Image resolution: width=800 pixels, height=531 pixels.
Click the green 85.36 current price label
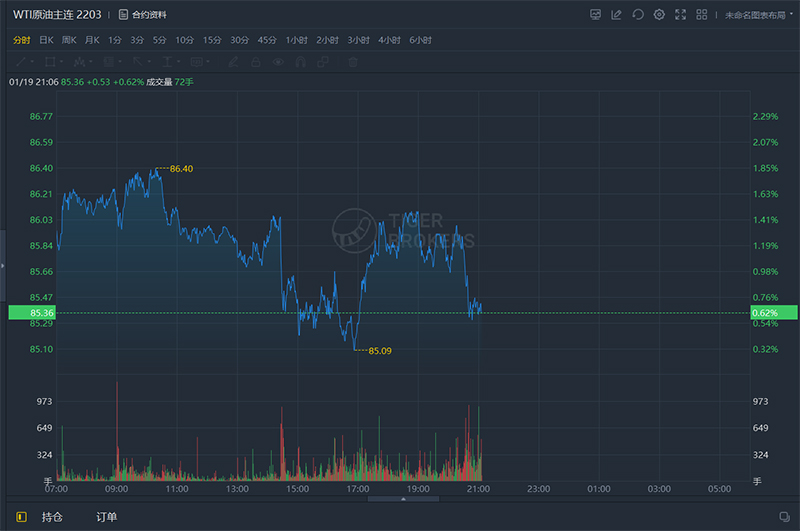pyautogui.click(x=32, y=313)
